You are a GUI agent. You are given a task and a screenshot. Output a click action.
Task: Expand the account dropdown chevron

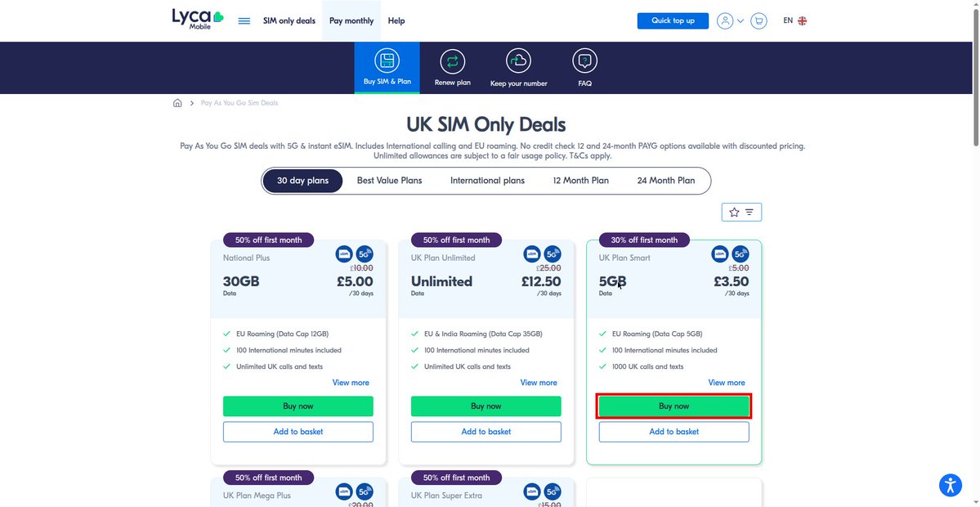click(741, 20)
